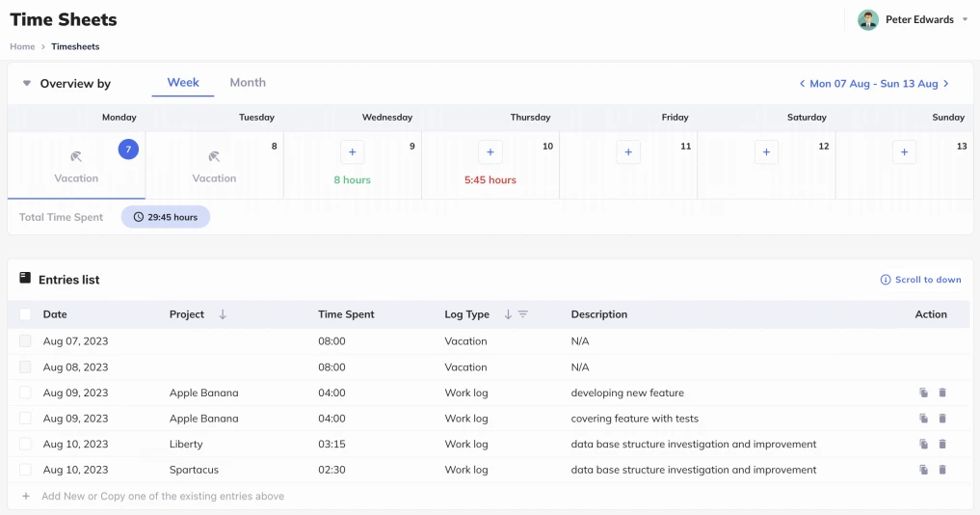The image size is (980, 515).
Task: Check the 'covering feature with tests' row checkbox
Action: tap(25, 418)
